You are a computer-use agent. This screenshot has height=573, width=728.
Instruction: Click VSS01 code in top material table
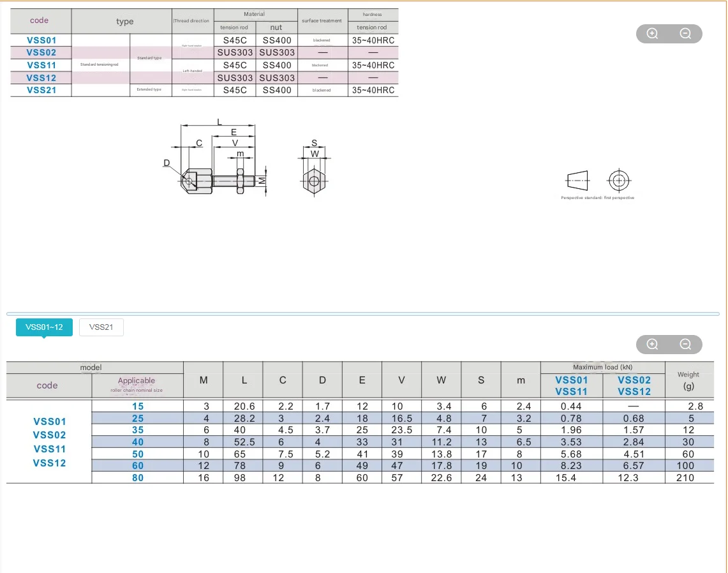tap(41, 40)
